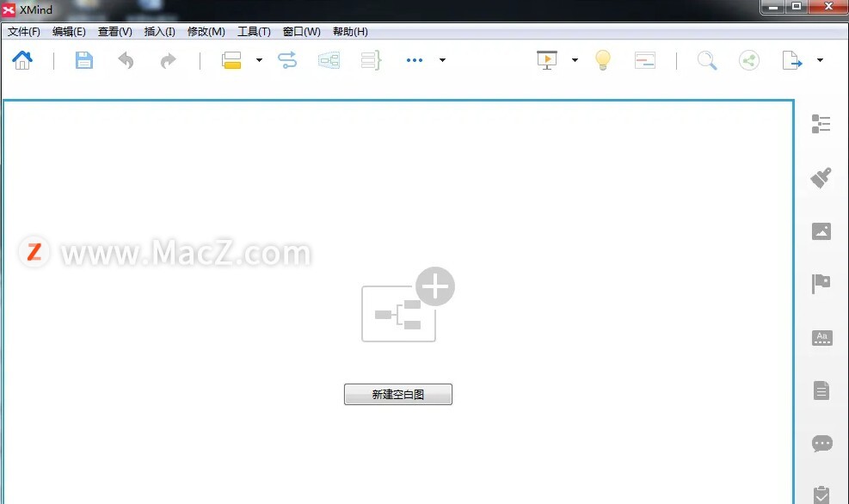The height and width of the screenshot is (504, 849).
Task: Open the 工具(T) menu
Action: [x=254, y=32]
